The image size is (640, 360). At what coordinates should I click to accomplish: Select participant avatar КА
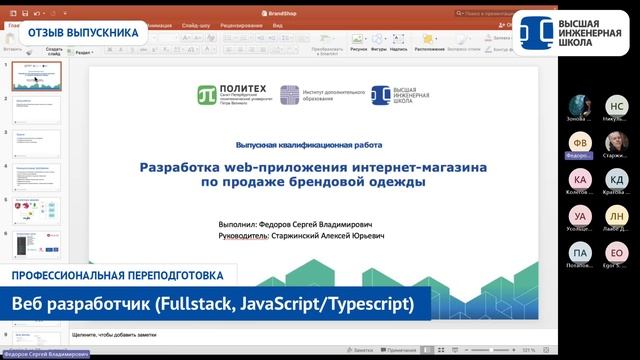pos(580,179)
